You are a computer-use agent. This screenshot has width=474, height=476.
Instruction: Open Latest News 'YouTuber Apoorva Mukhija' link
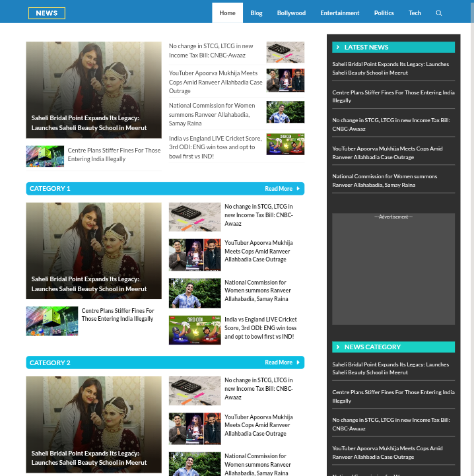tap(388, 153)
